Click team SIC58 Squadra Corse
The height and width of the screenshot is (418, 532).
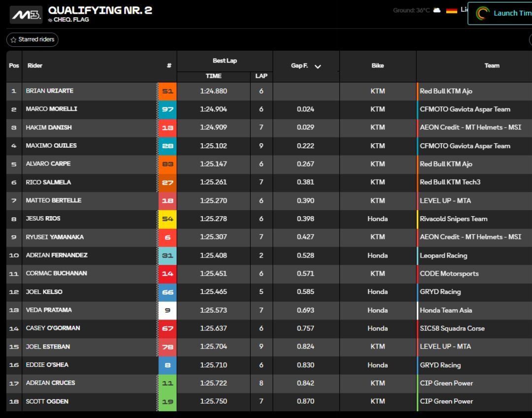coord(452,328)
